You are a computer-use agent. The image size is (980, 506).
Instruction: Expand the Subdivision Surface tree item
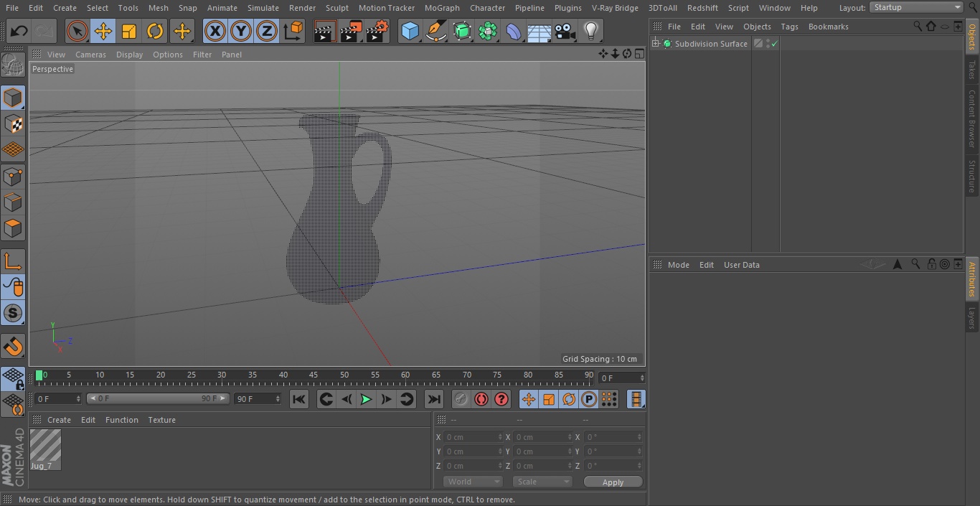pyautogui.click(x=655, y=44)
